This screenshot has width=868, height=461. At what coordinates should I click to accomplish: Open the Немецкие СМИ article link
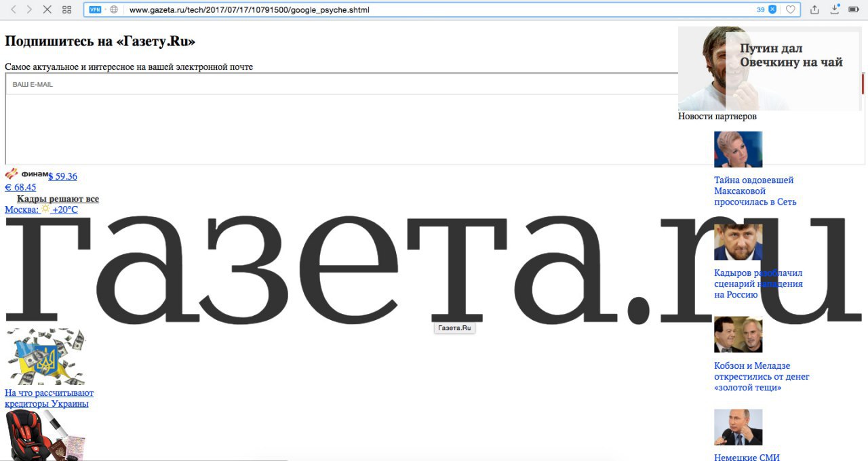(747, 457)
